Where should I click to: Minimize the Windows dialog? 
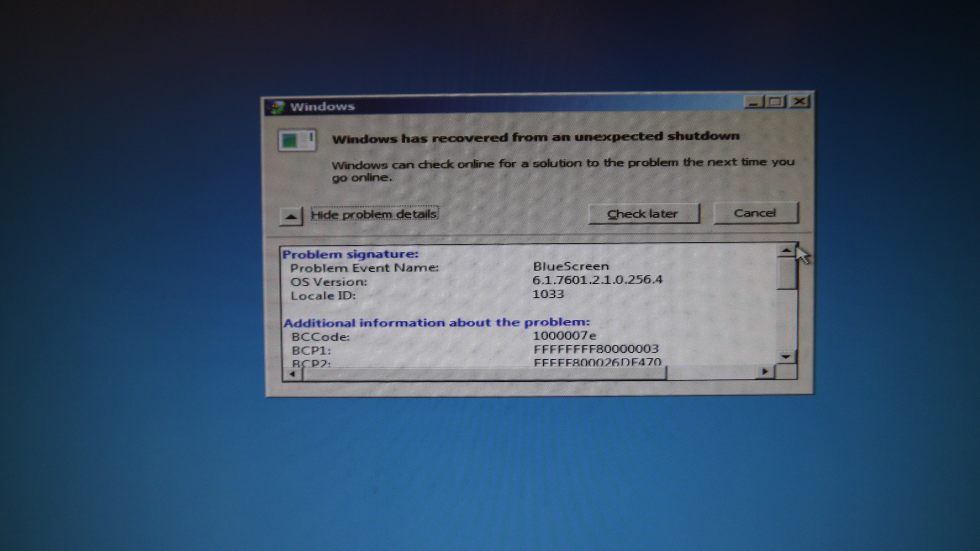(x=754, y=102)
